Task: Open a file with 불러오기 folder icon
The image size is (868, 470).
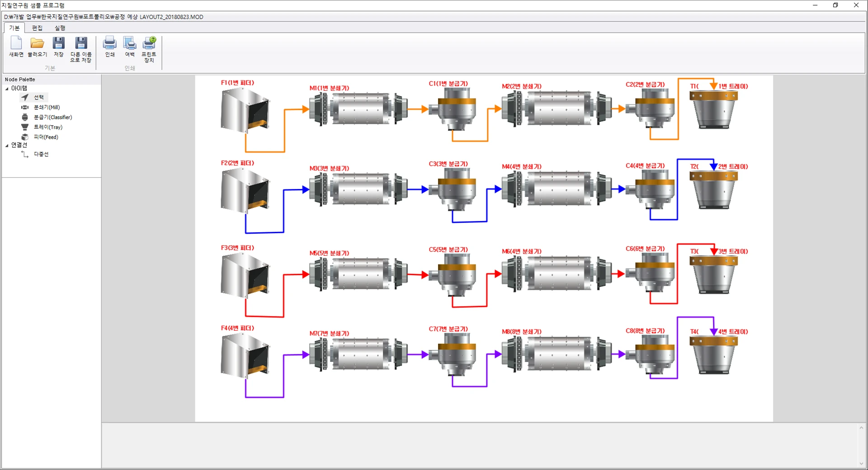Action: [37, 43]
